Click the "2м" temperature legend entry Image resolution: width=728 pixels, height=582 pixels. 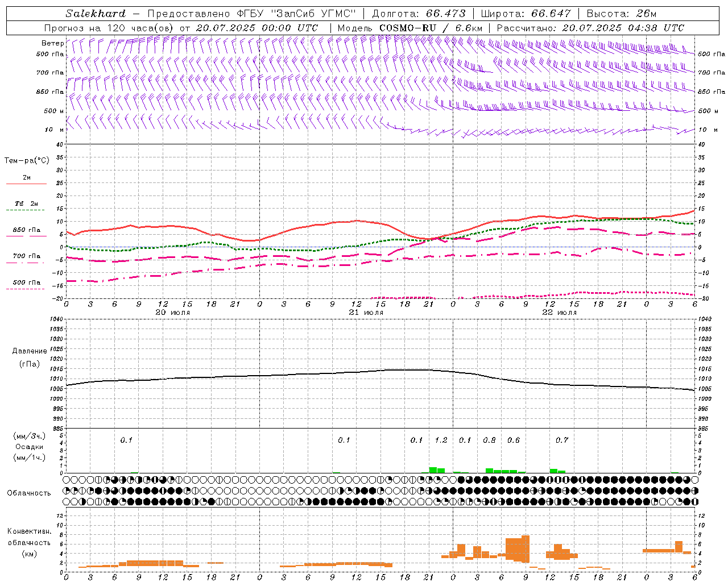point(27,177)
